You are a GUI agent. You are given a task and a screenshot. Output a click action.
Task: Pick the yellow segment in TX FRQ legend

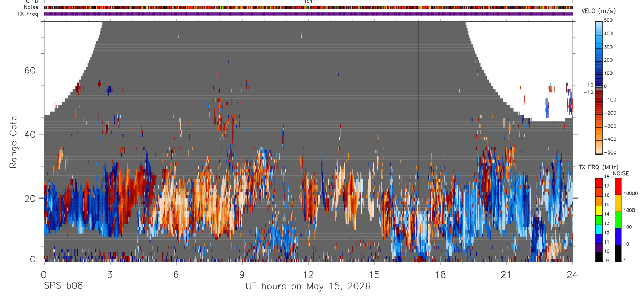[599, 211]
